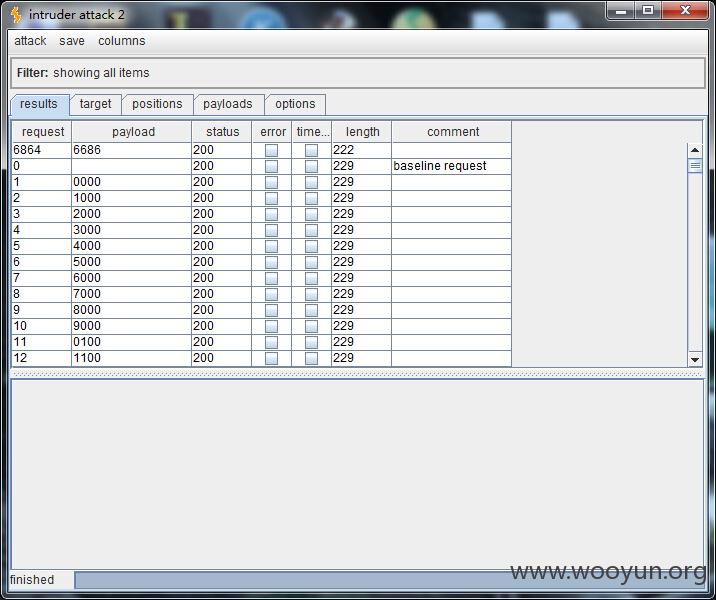Toggle error checkbox for baseline request row
This screenshot has width=716, height=600.
click(x=272, y=166)
